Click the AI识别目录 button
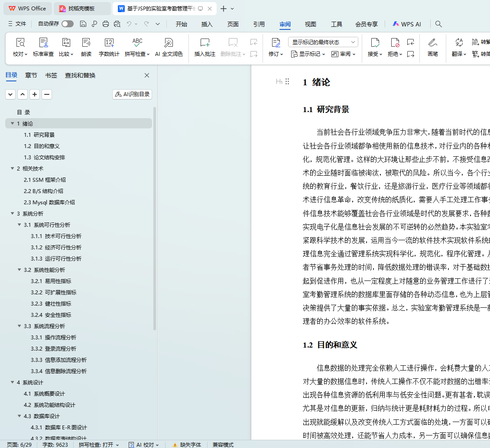The image size is (490, 448). pyautogui.click(x=132, y=94)
